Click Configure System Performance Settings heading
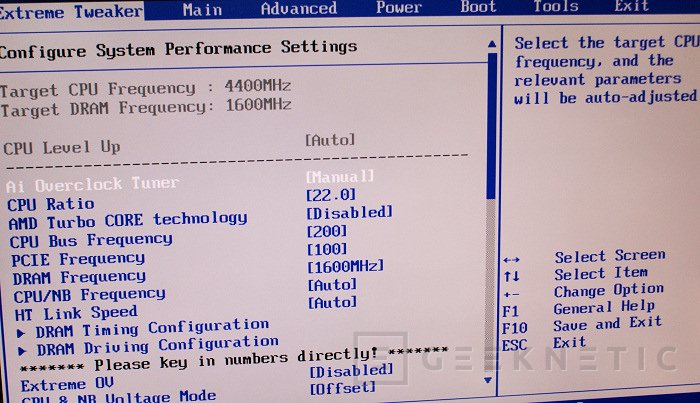The height and width of the screenshot is (403, 700). [179, 49]
